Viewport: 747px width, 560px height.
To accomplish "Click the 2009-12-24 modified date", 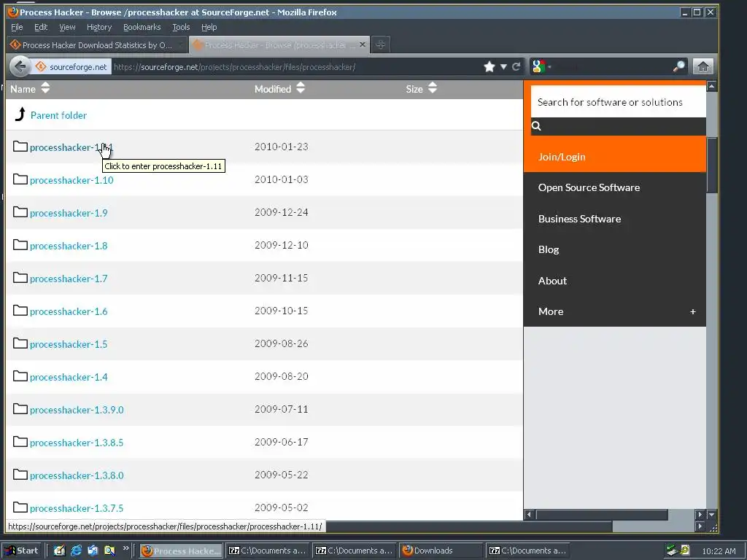I will (281, 212).
